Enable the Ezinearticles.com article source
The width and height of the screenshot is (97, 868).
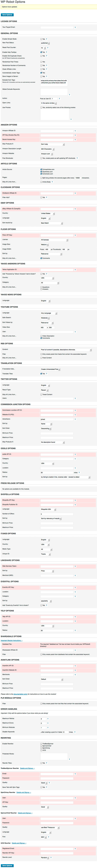41,169
